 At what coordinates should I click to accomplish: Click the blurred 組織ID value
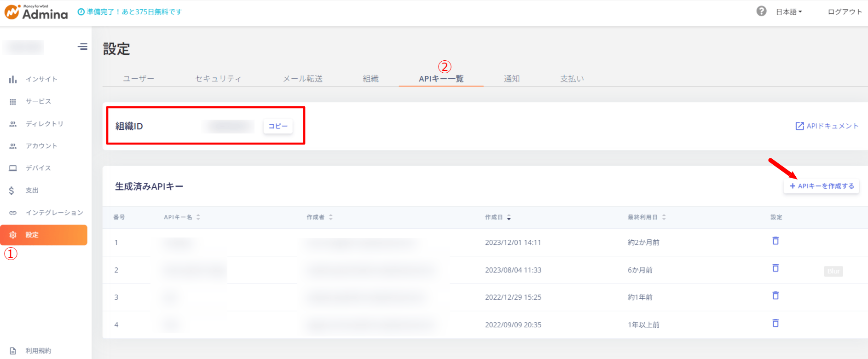click(229, 126)
